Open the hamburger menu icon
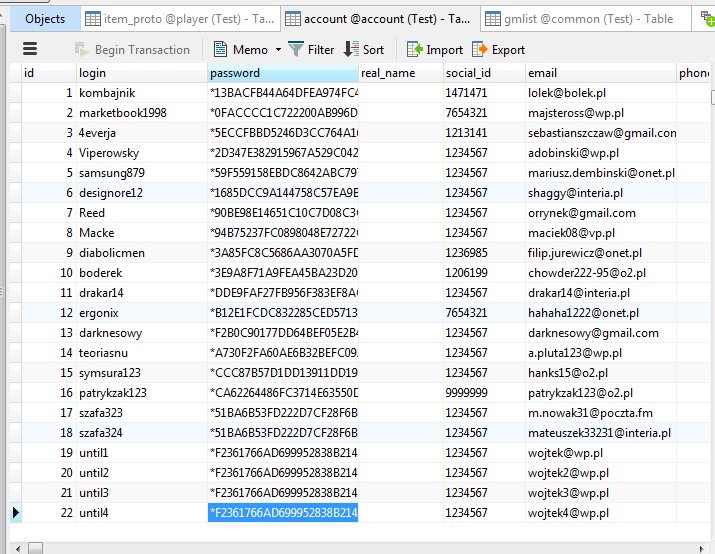 coord(30,49)
